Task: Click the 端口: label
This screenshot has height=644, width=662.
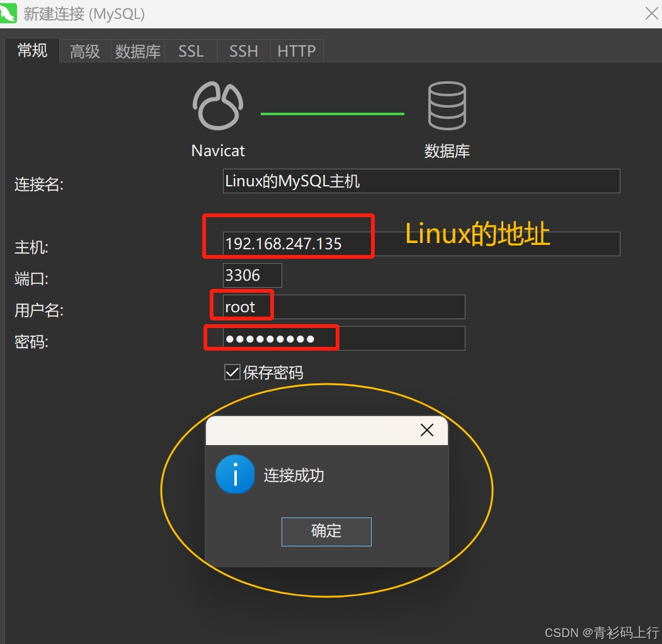Action: click(31, 278)
